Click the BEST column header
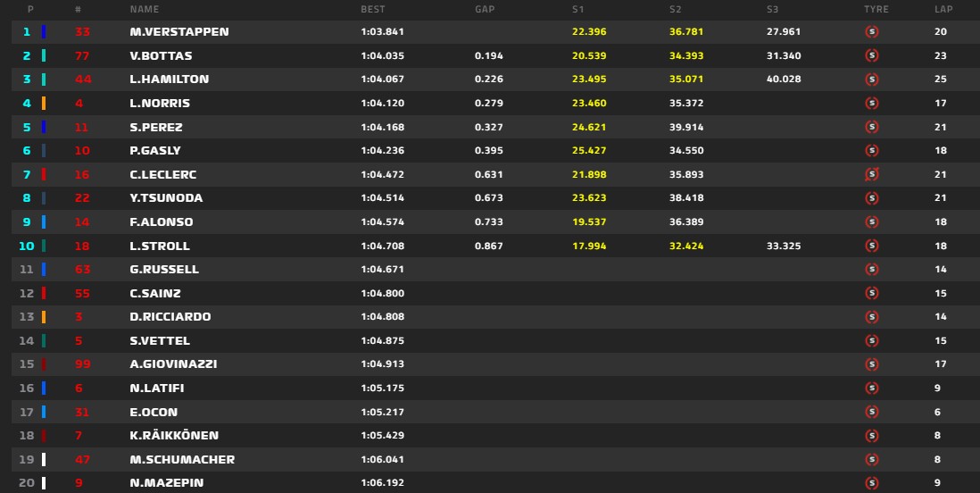 [373, 10]
